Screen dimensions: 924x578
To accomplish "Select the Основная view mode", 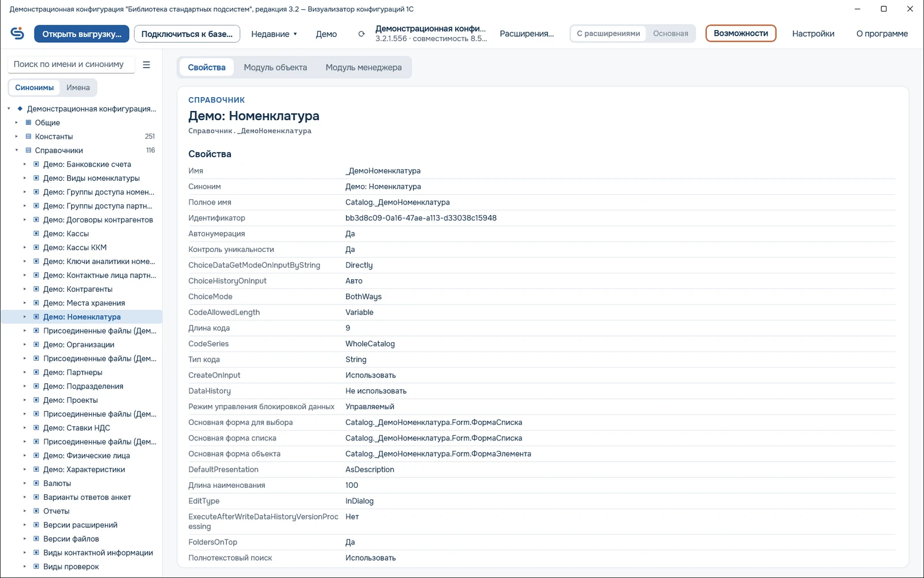I will click(x=670, y=34).
